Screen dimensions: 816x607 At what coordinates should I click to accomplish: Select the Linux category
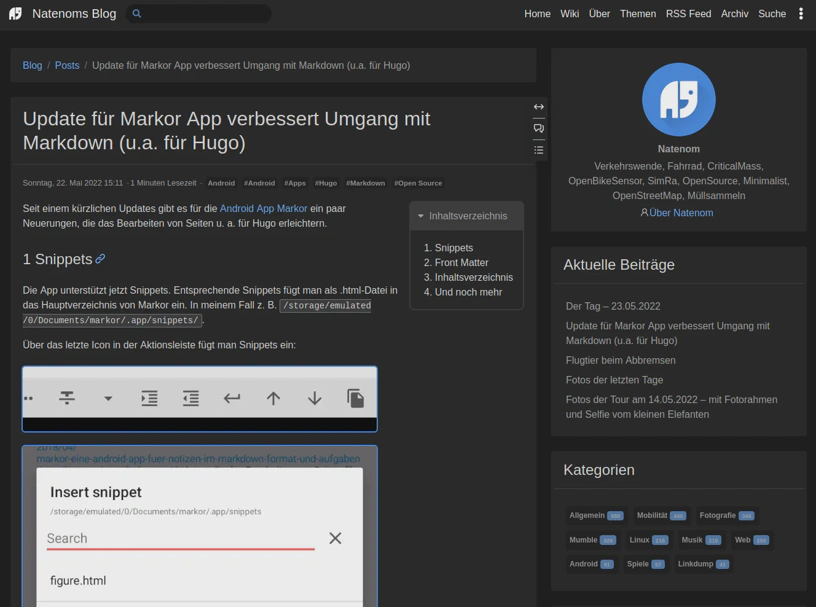coord(648,540)
